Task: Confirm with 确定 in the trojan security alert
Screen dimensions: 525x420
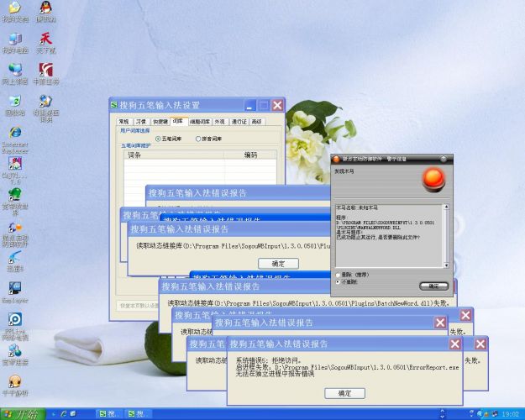Action: [x=434, y=286]
